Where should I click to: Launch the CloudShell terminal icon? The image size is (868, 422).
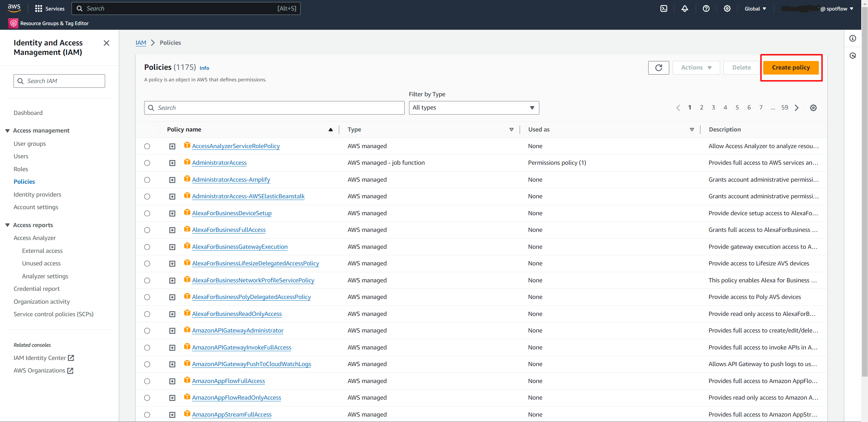point(664,8)
